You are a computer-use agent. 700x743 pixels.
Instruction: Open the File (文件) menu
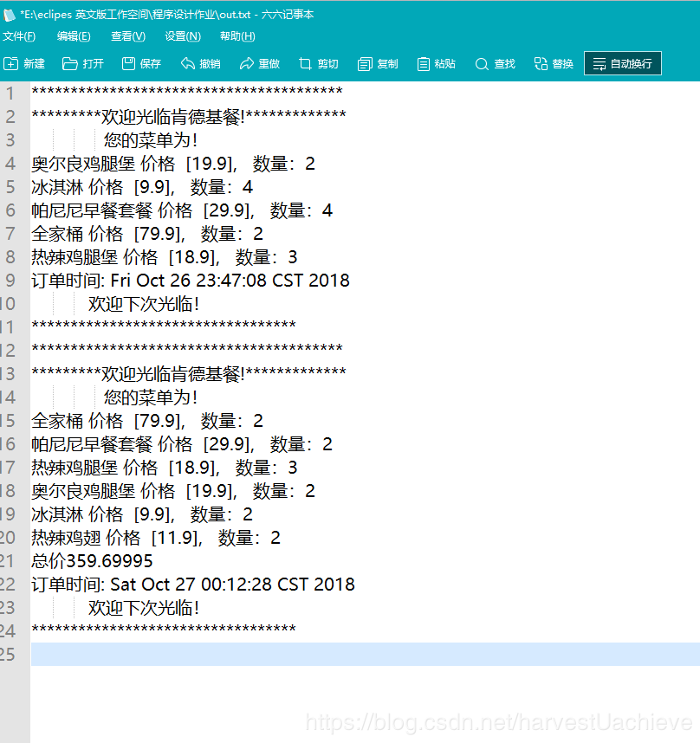click(19, 36)
